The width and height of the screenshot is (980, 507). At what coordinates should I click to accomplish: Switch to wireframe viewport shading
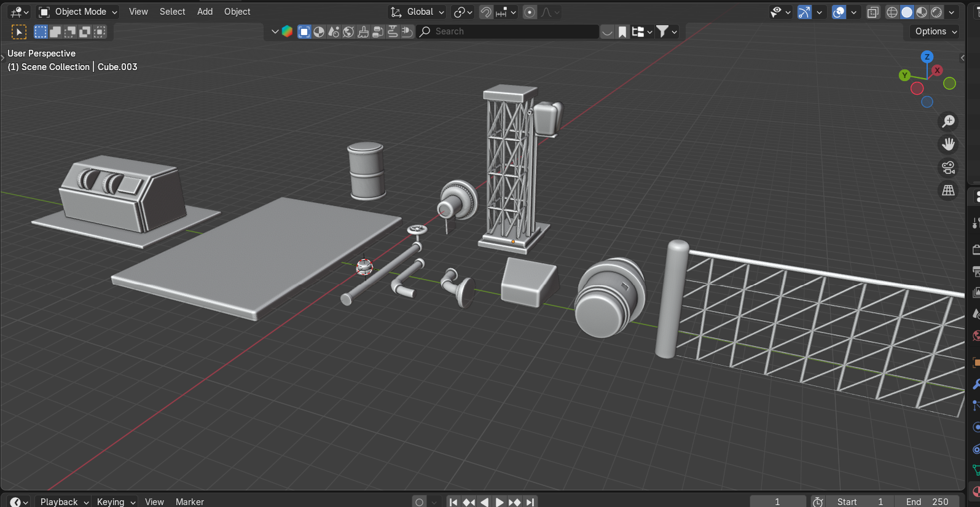coord(892,12)
